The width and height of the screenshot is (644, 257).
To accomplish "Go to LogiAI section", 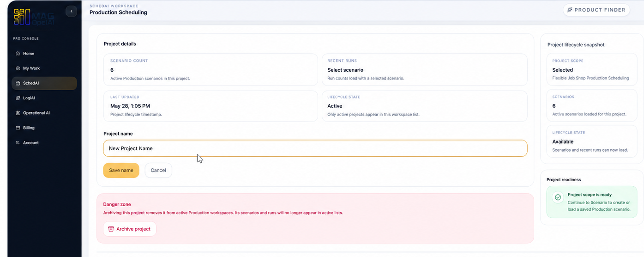I will click(x=44, y=98).
